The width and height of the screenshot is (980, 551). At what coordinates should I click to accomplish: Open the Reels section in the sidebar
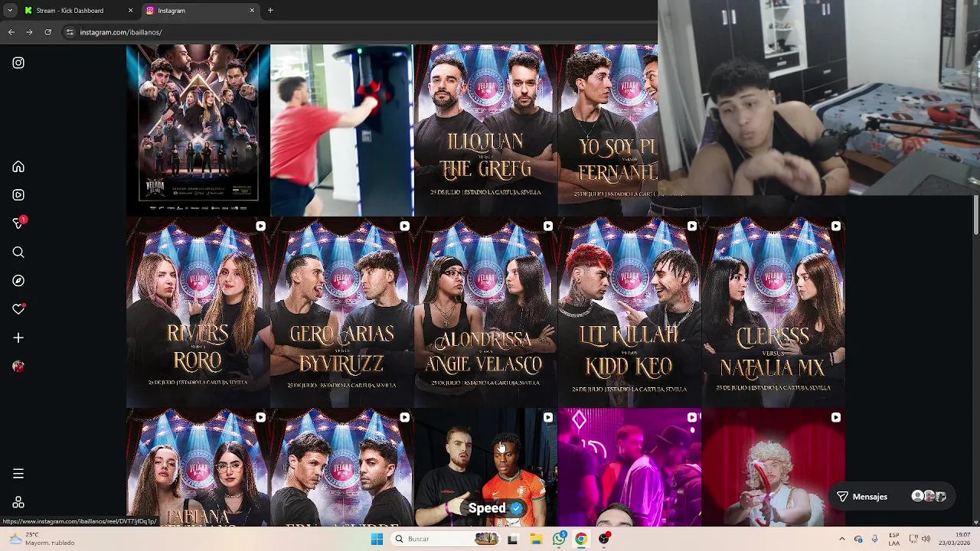point(18,195)
